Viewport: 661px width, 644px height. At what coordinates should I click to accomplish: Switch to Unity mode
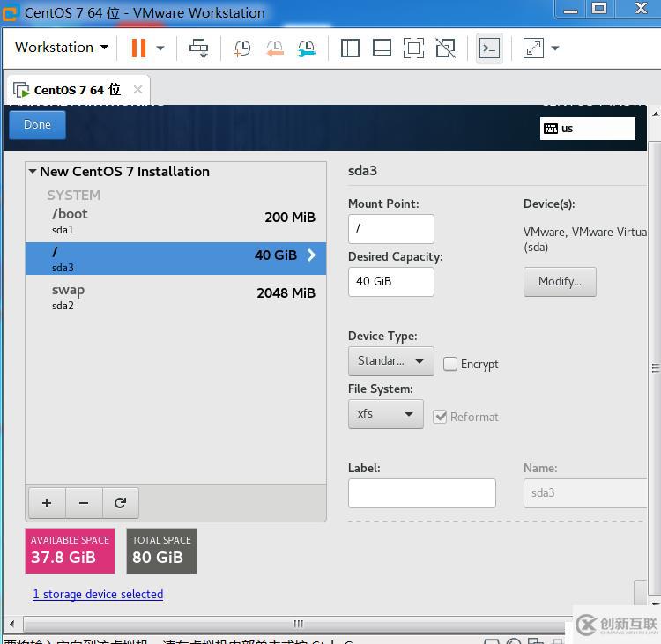[446, 48]
